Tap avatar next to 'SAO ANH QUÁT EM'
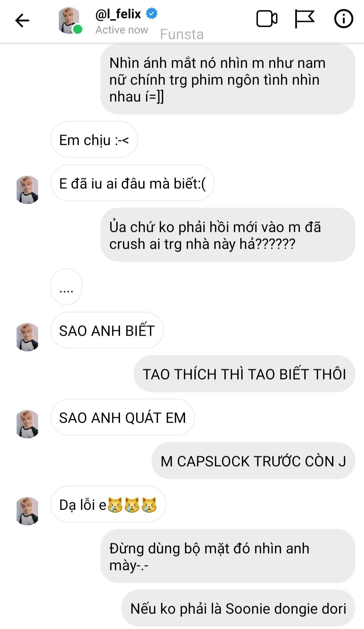364x629 pixels. pos(27,424)
